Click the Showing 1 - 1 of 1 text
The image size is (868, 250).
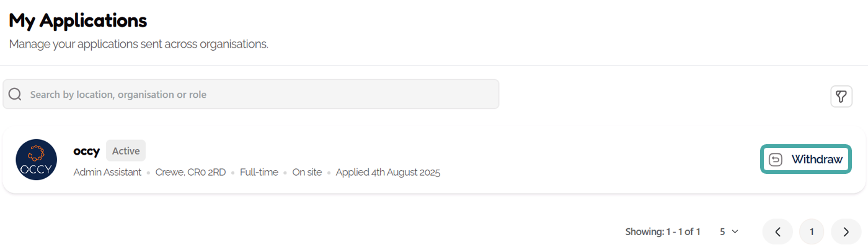[662, 232]
